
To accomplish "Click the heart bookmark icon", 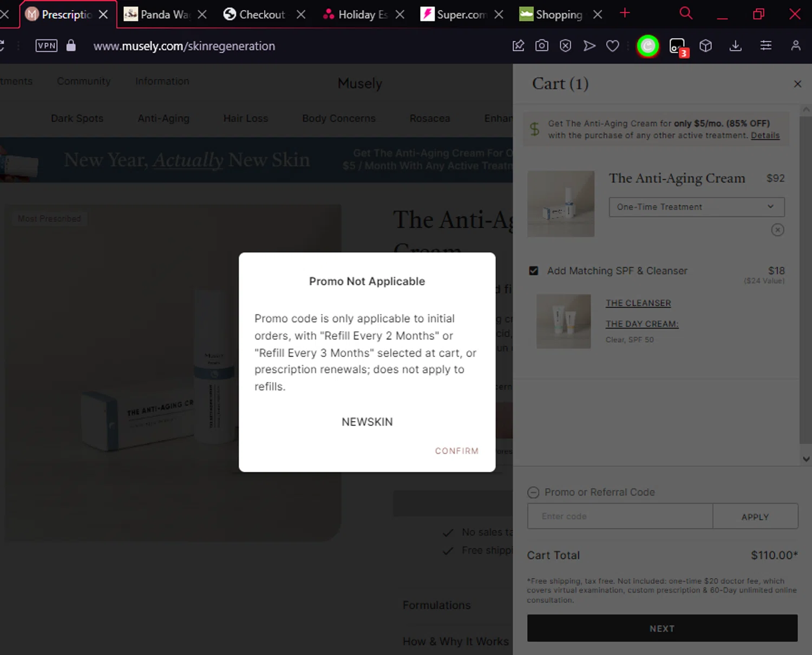I will click(x=612, y=46).
